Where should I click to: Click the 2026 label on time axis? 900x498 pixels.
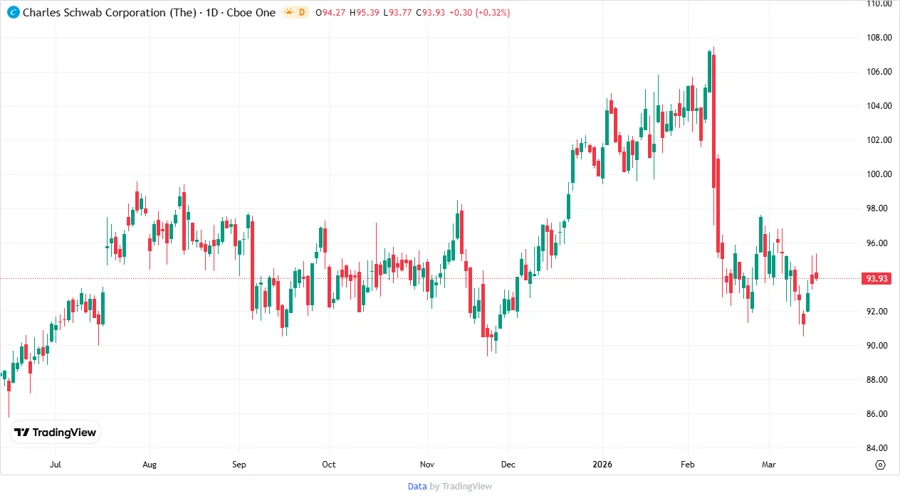(x=603, y=464)
